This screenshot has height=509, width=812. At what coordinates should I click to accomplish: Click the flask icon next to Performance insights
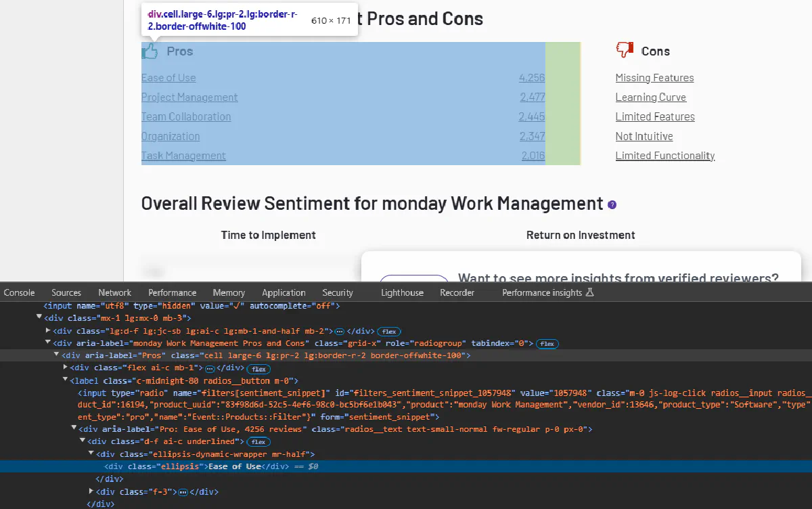(589, 292)
